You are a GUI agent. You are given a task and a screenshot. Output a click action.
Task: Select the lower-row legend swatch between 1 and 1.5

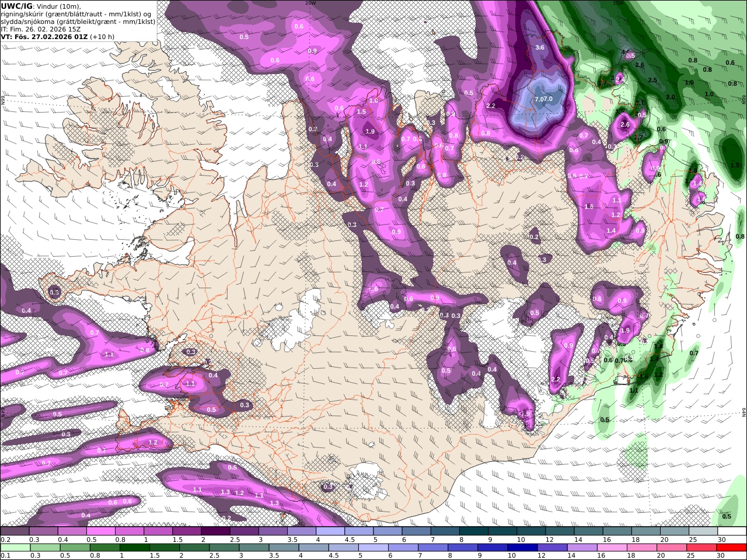tap(136, 548)
